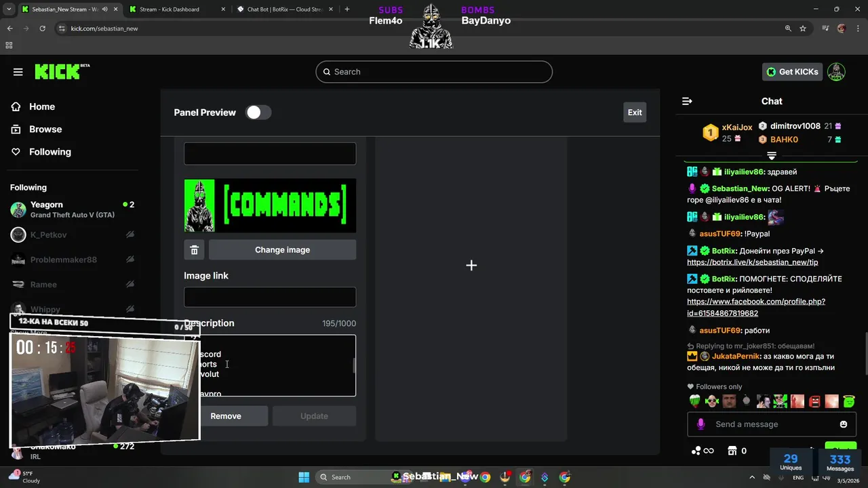The image size is (868, 488).
Task: Open the Windows Start menu
Action: 304,477
